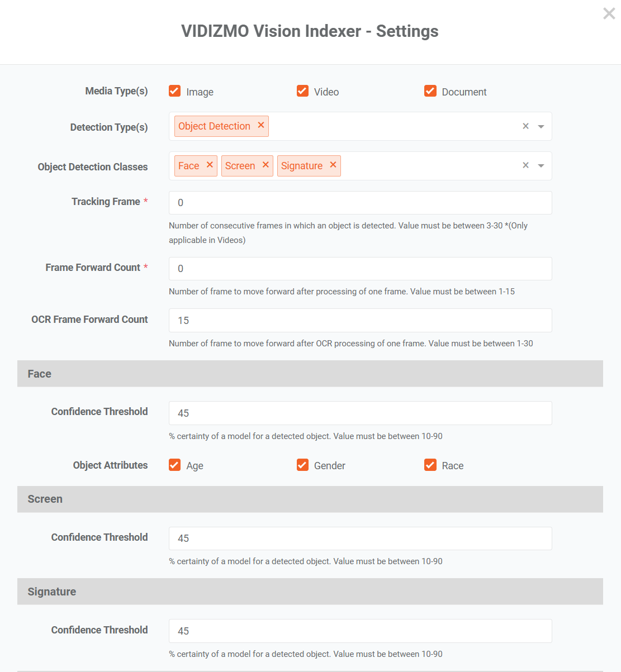Toggle the Gender attribute checkbox
This screenshot has width=621, height=672.
click(302, 465)
